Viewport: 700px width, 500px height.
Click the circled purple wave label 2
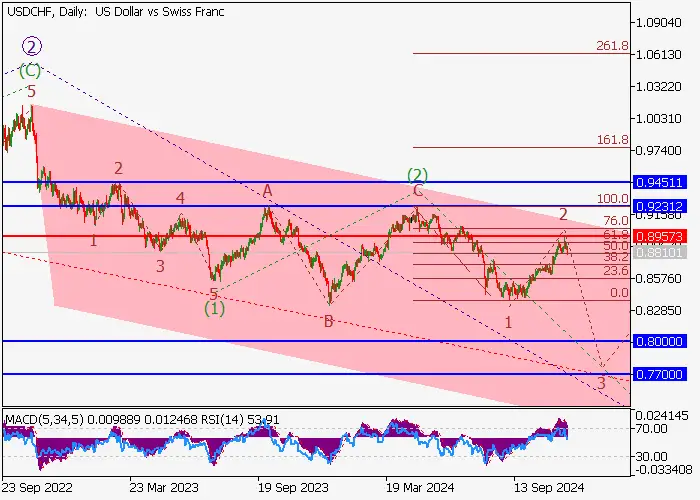[x=32, y=46]
